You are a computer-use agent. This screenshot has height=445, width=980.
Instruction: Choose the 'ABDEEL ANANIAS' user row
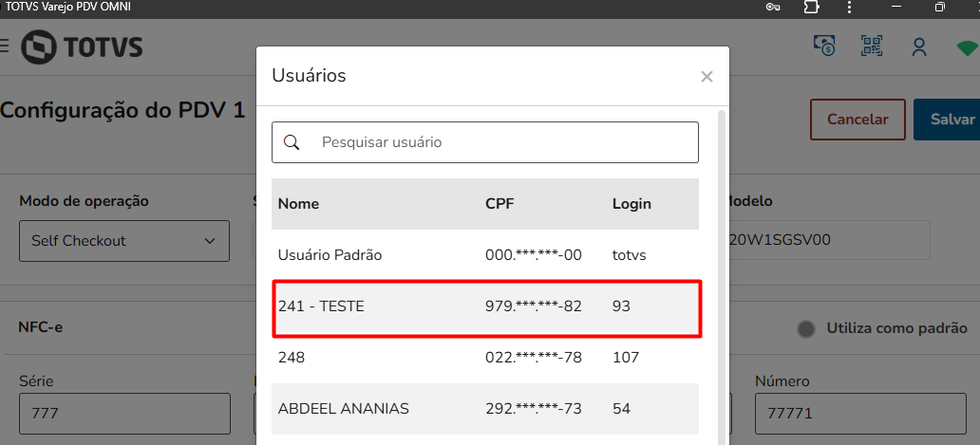click(485, 409)
